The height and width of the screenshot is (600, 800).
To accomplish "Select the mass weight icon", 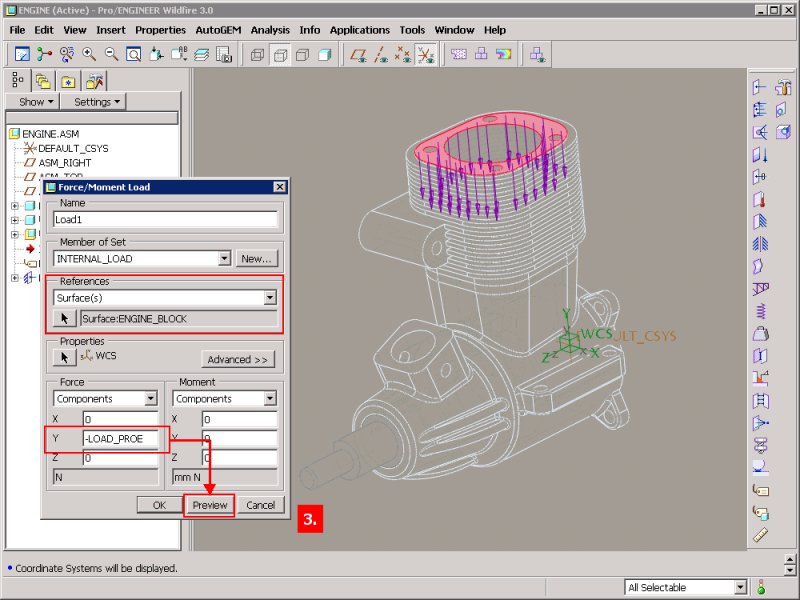I will [760, 333].
